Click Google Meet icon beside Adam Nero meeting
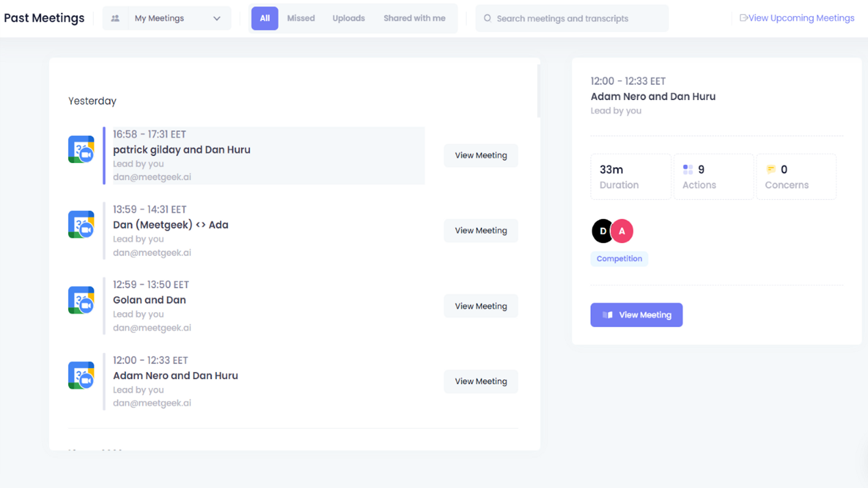 tap(81, 375)
